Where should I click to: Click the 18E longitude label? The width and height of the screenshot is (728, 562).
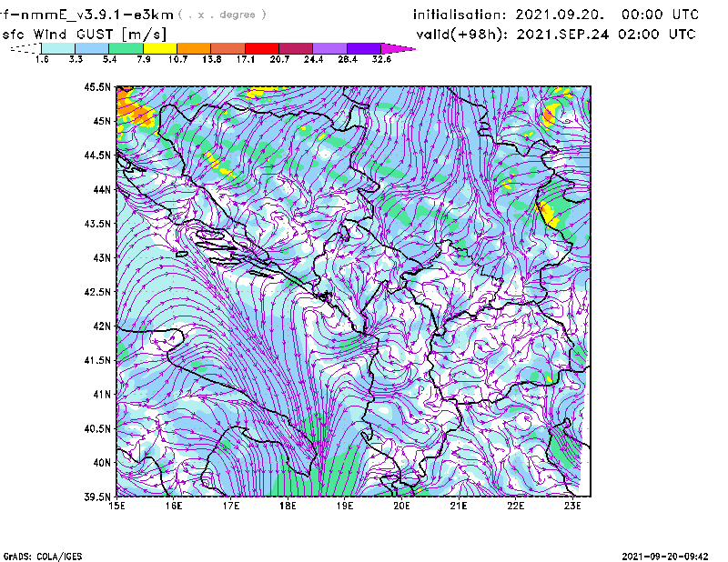(x=288, y=506)
